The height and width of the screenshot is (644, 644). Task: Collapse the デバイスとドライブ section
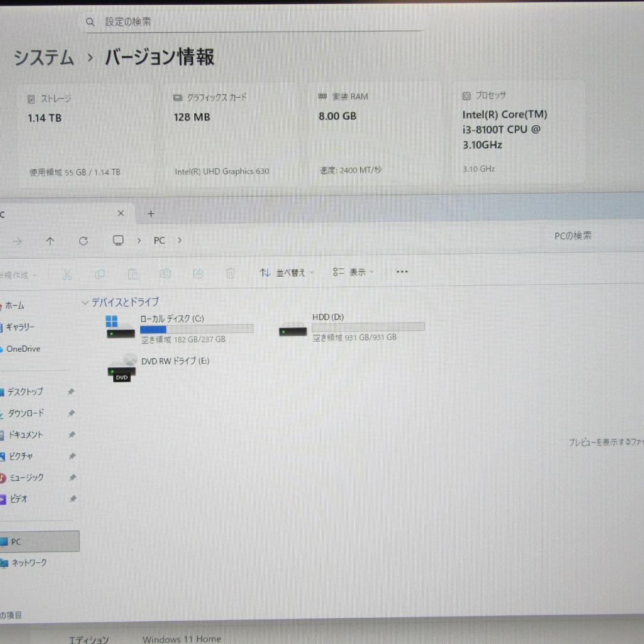[85, 302]
